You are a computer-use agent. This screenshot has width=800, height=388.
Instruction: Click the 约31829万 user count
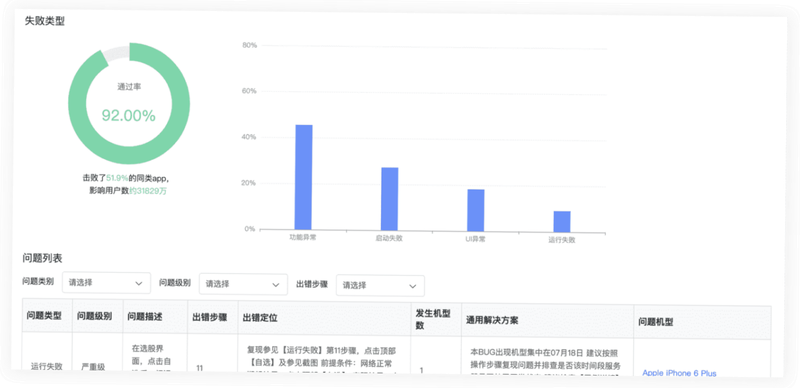click(x=148, y=191)
